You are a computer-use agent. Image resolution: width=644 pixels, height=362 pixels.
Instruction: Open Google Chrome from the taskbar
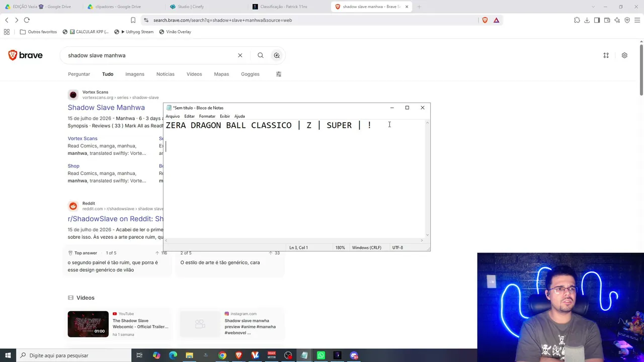point(222,355)
